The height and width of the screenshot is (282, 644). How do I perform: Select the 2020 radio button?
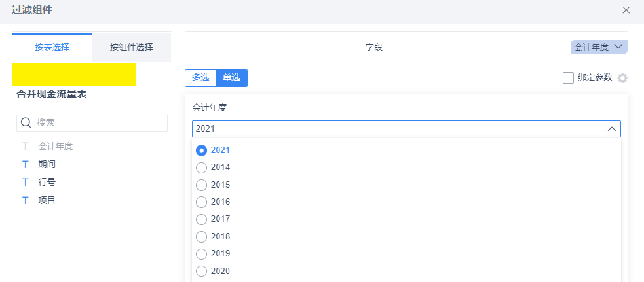[x=201, y=272]
